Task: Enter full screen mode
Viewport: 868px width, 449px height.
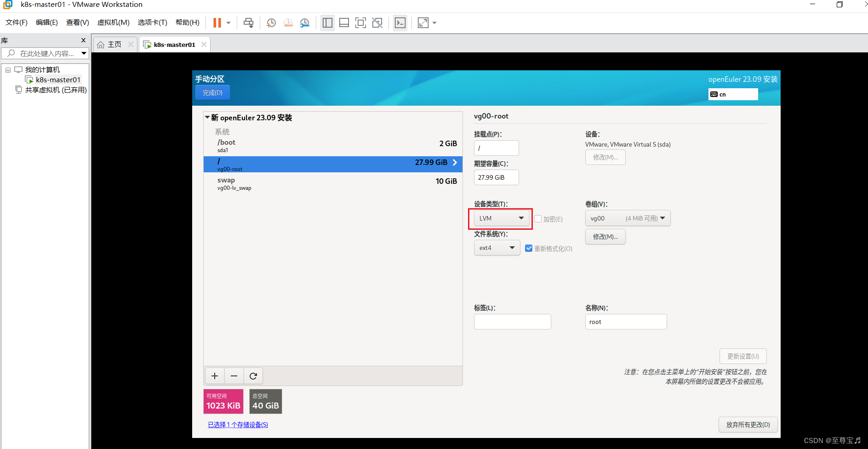Action: click(x=360, y=22)
